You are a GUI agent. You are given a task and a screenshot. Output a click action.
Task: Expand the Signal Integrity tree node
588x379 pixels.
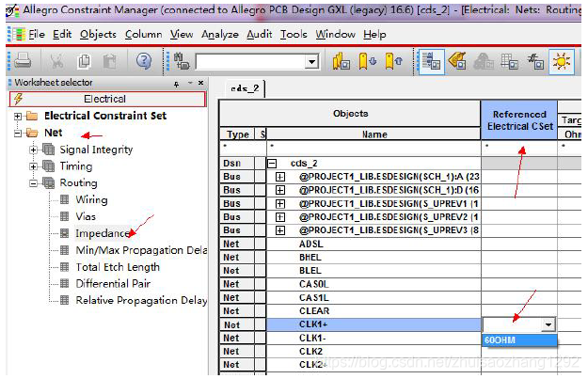(x=35, y=150)
